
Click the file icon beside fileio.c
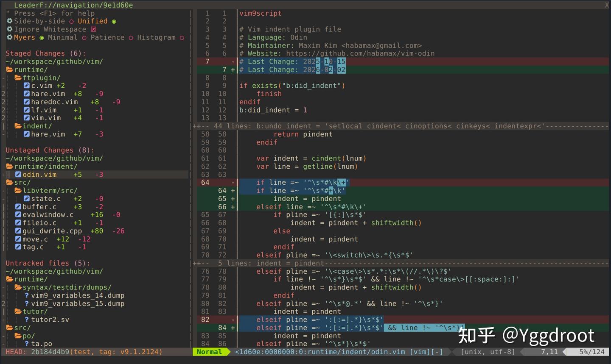click(18, 223)
